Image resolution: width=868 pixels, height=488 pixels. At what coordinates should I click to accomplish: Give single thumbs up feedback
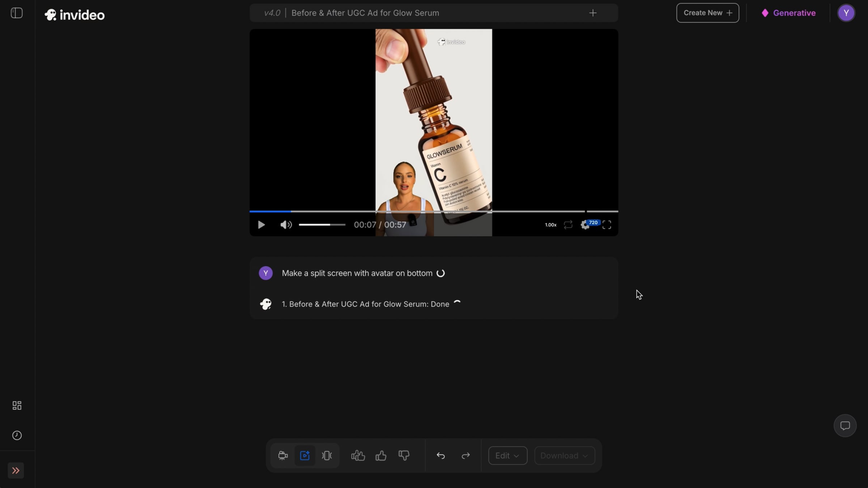[381, 456]
